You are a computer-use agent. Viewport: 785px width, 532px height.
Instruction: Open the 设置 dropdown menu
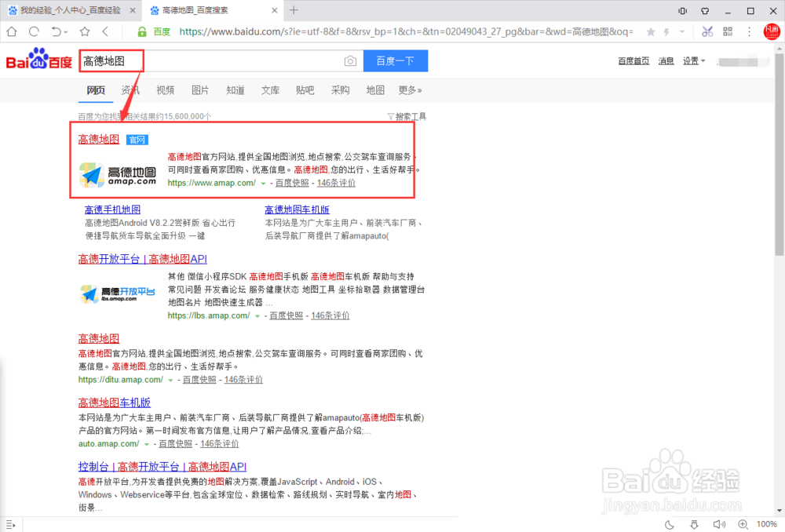point(694,61)
